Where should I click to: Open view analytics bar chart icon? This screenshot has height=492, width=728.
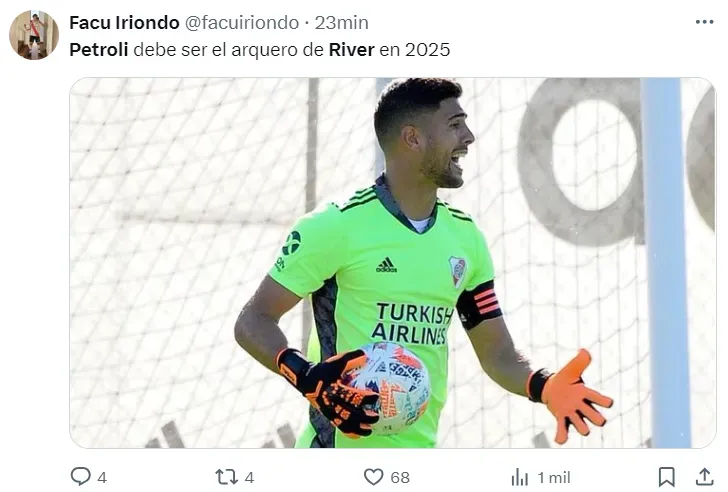point(520,477)
